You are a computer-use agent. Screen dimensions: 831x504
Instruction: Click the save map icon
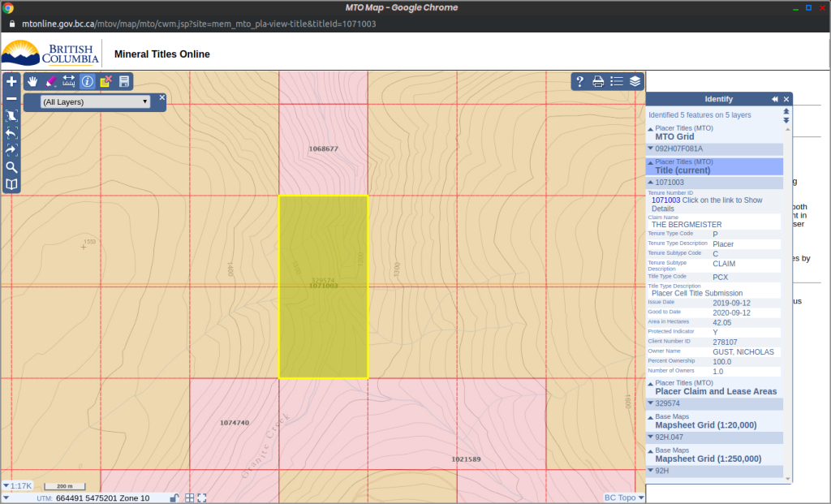(124, 81)
